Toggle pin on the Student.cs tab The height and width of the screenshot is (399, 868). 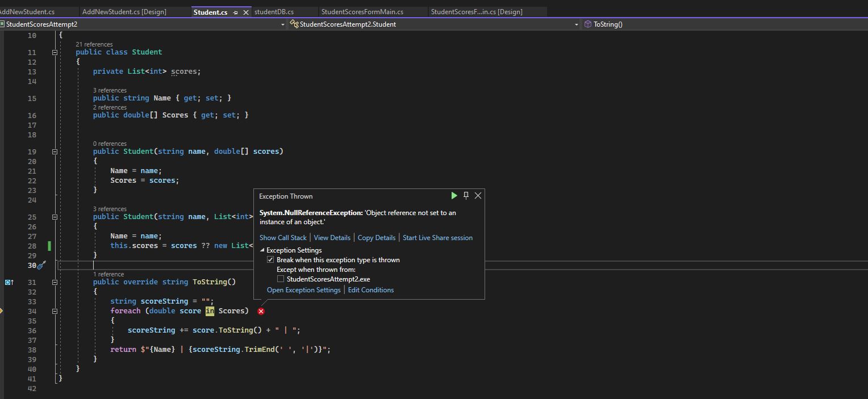pyautogui.click(x=236, y=12)
